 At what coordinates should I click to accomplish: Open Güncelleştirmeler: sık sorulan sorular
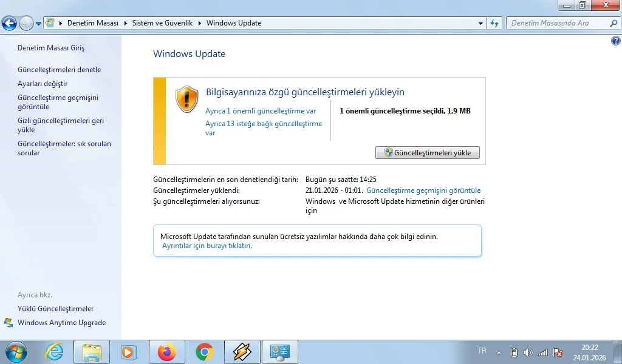(64, 148)
